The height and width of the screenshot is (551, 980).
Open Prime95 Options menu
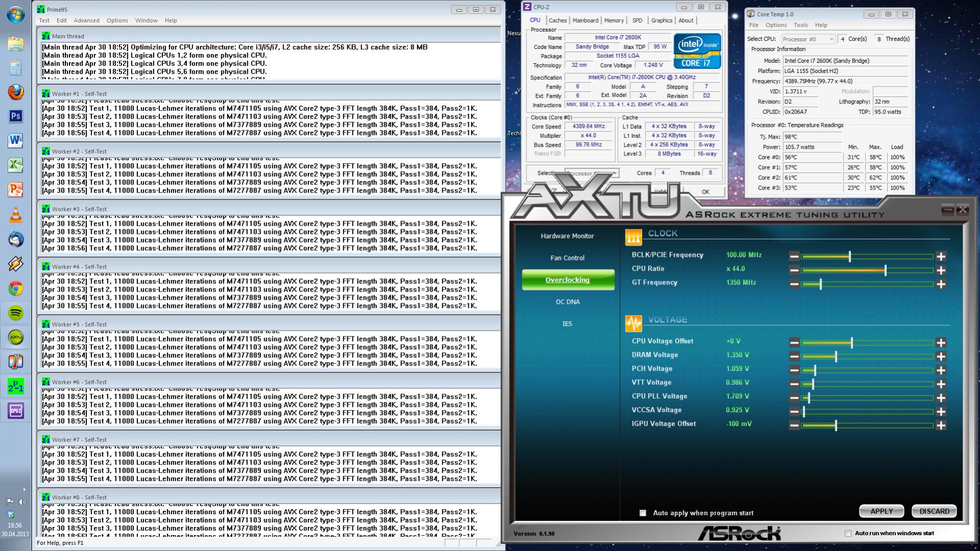[117, 20]
